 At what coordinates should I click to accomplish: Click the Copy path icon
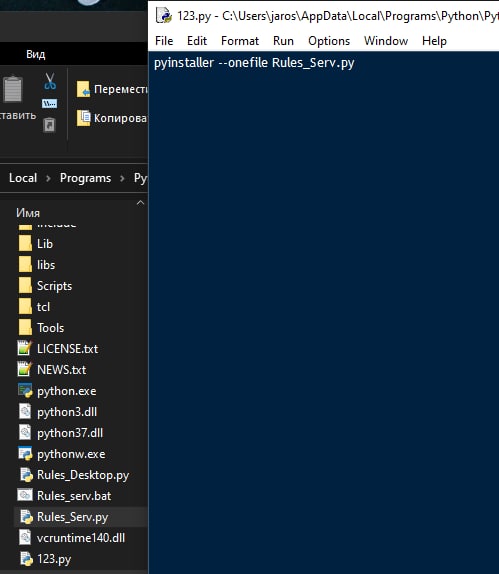coord(49,104)
